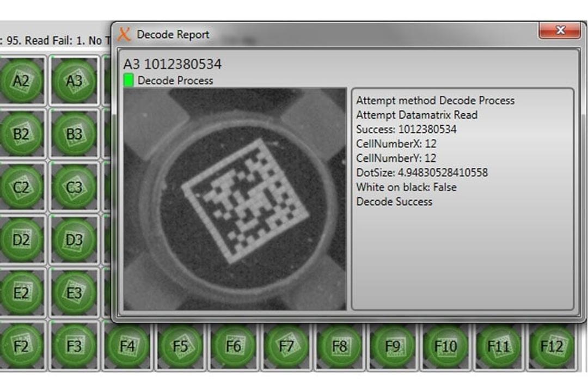The width and height of the screenshot is (588, 392).
Task: Select tube F11 in the rack grid
Action: pyautogui.click(x=499, y=346)
